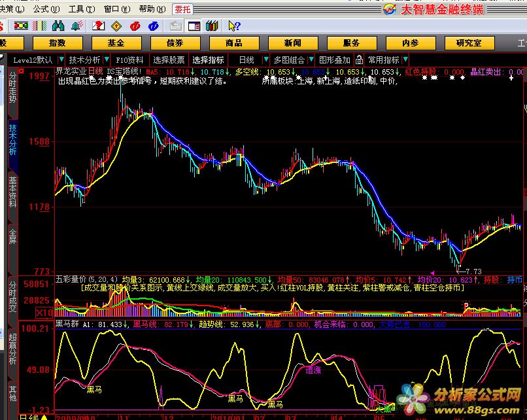Toggle the side panel window layout icon

point(194,26)
